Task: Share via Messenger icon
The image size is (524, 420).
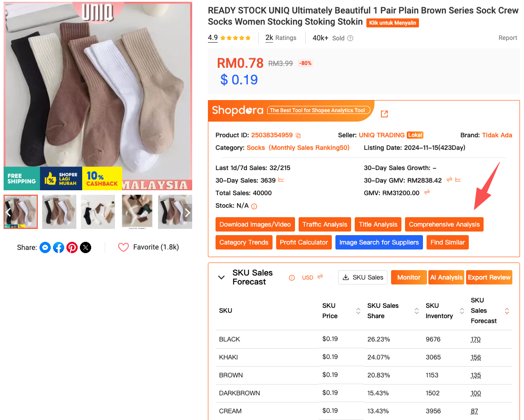Action: click(x=45, y=247)
